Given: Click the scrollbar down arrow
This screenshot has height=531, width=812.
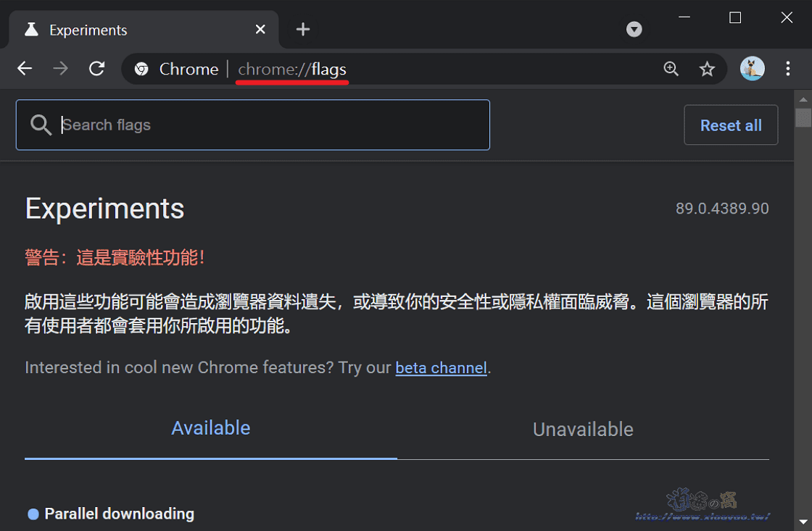Looking at the screenshot, I should [x=803, y=523].
